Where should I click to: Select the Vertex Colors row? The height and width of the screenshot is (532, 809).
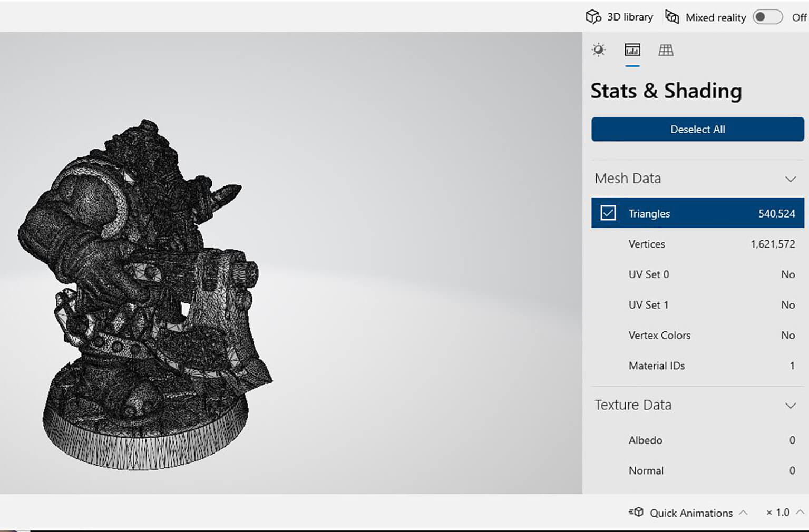(x=697, y=335)
